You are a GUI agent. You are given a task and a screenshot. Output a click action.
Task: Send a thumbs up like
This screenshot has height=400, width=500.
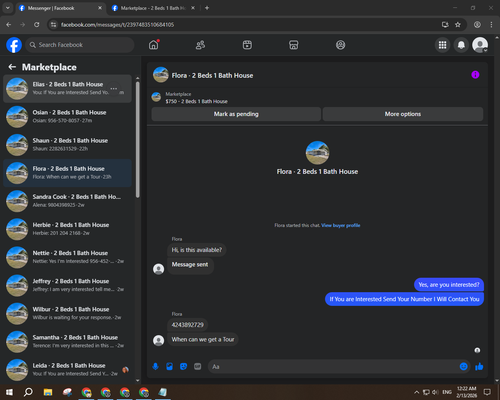pyautogui.click(x=479, y=367)
